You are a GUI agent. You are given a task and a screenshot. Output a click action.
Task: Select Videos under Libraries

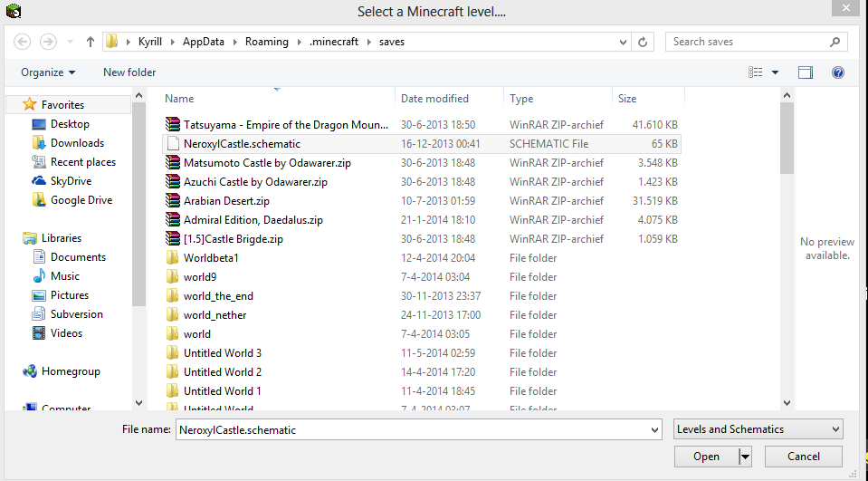tap(66, 333)
